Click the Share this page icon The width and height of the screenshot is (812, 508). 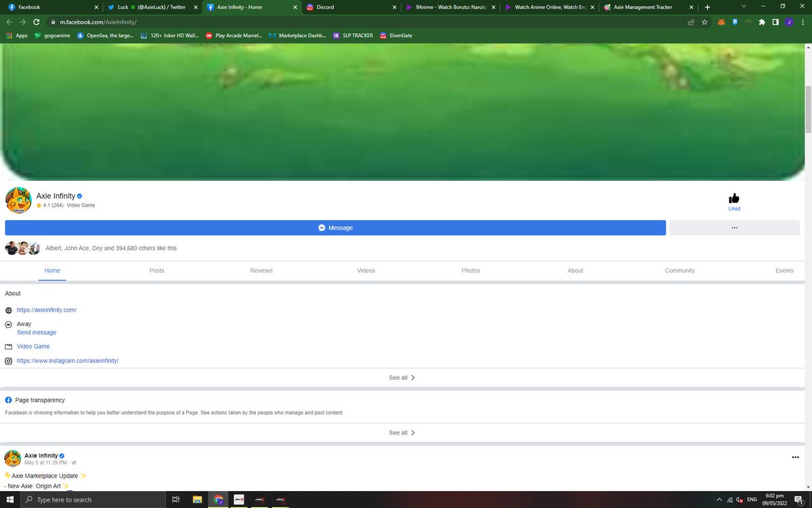(x=691, y=22)
